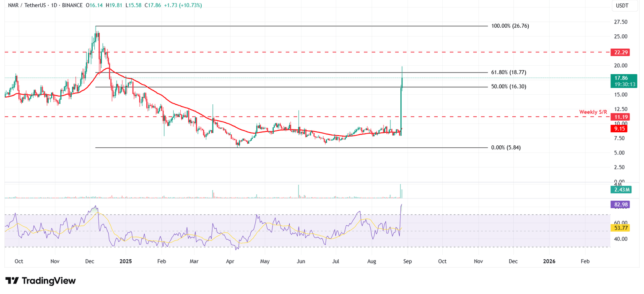Click the Weekly S/R label
Image resolution: width=644 pixels, height=294 pixels.
tap(593, 112)
